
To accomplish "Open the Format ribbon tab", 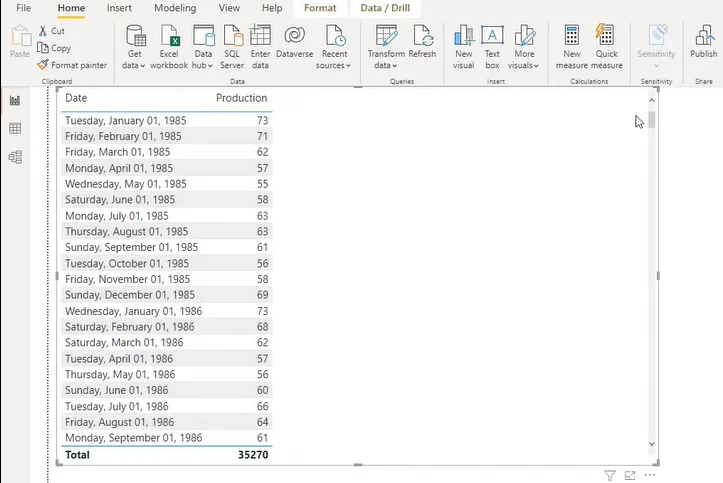I will (x=320, y=8).
